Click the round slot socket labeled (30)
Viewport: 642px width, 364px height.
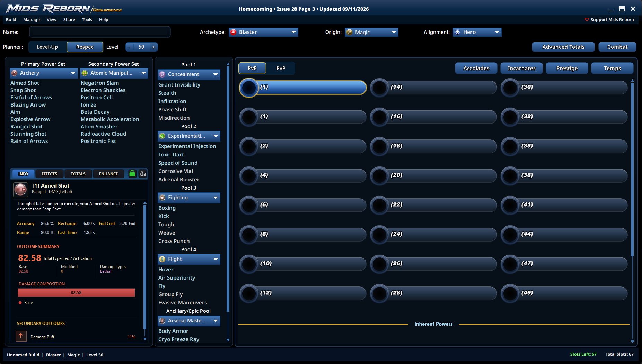(x=510, y=88)
